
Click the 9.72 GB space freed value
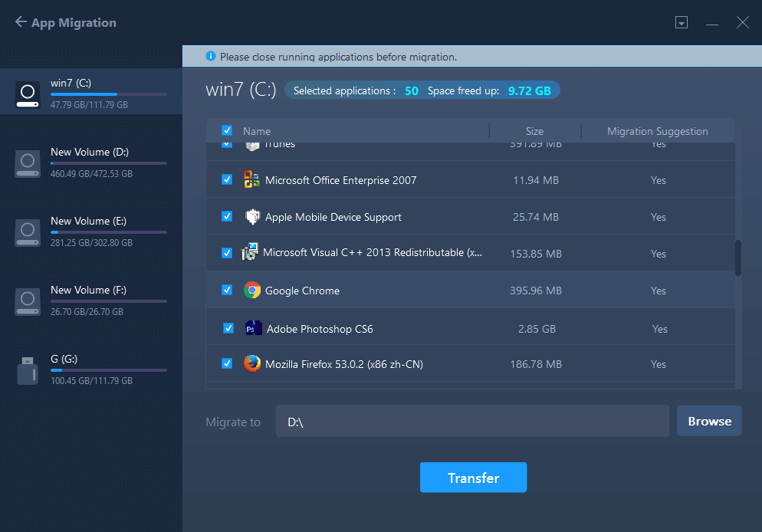(529, 91)
